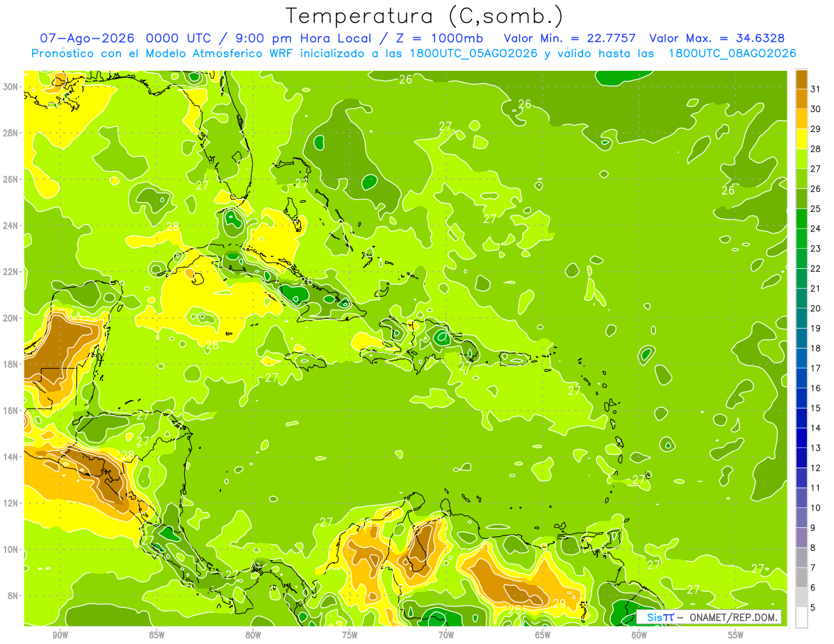Pick the lime swatch between 27 and 28
This screenshot has height=644, width=834.
point(801,158)
